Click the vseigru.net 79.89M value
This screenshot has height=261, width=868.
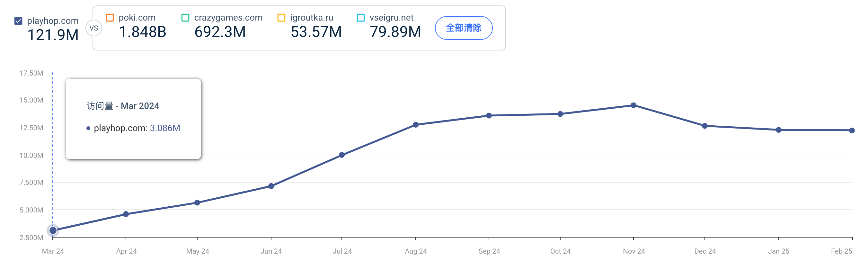(395, 32)
